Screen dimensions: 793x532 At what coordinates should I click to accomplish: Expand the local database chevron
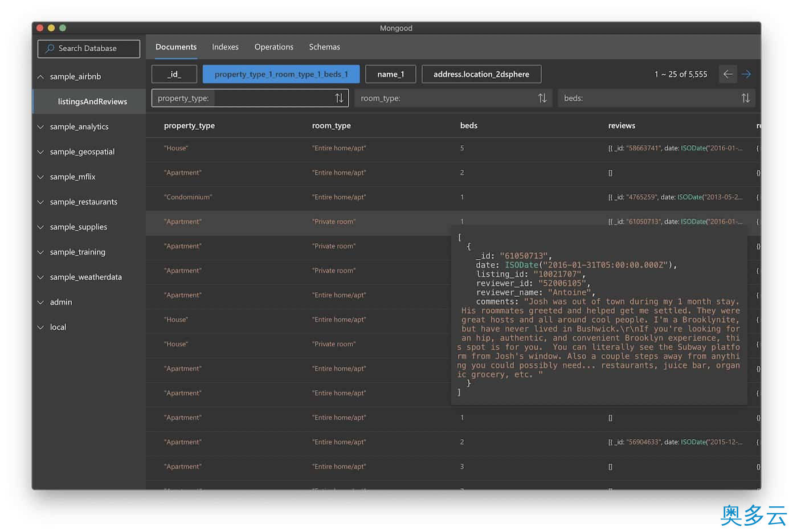[x=40, y=328]
